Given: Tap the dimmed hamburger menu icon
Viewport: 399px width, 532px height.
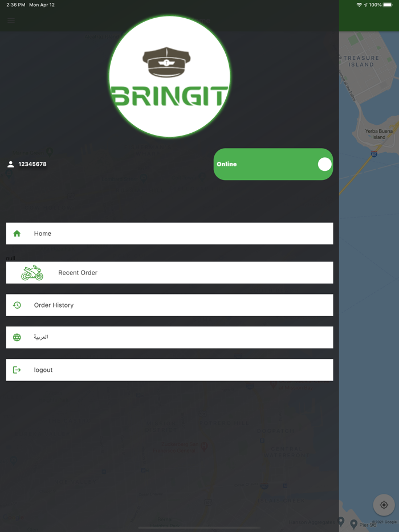Looking at the screenshot, I should [11, 21].
